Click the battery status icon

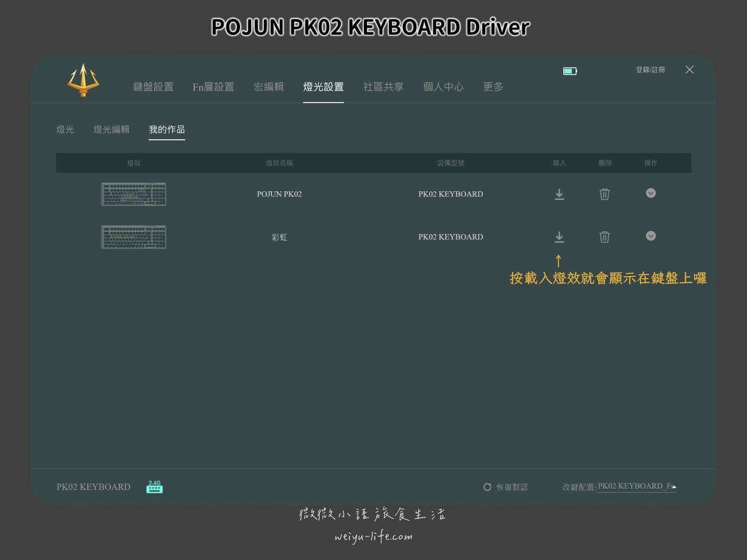point(570,71)
